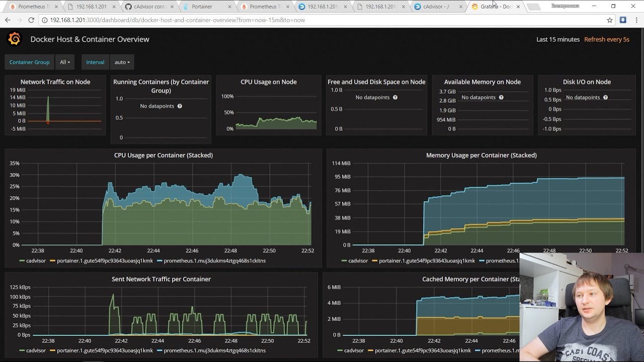Close the Grafana browser tab
This screenshot has height=362, width=644.
pyautogui.click(x=518, y=7)
